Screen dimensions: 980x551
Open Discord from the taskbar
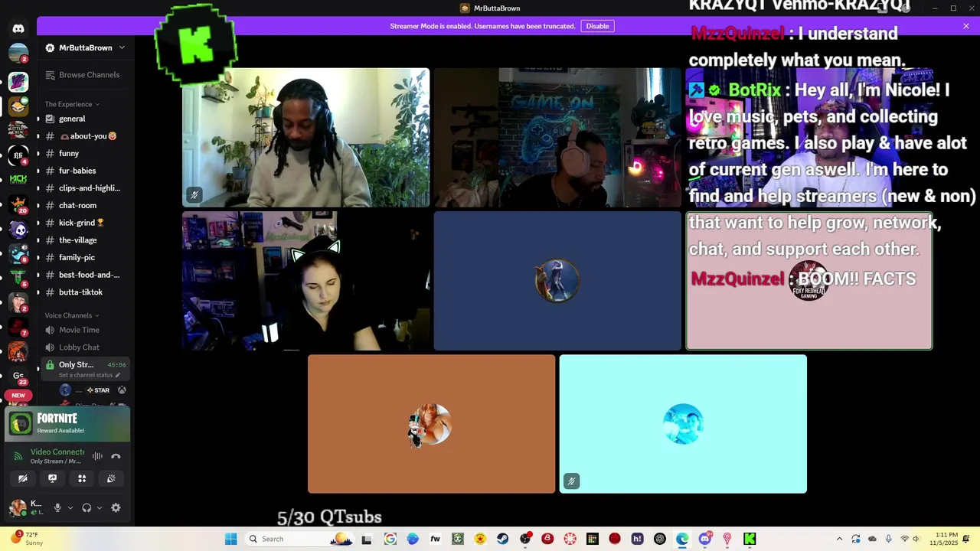[704, 539]
